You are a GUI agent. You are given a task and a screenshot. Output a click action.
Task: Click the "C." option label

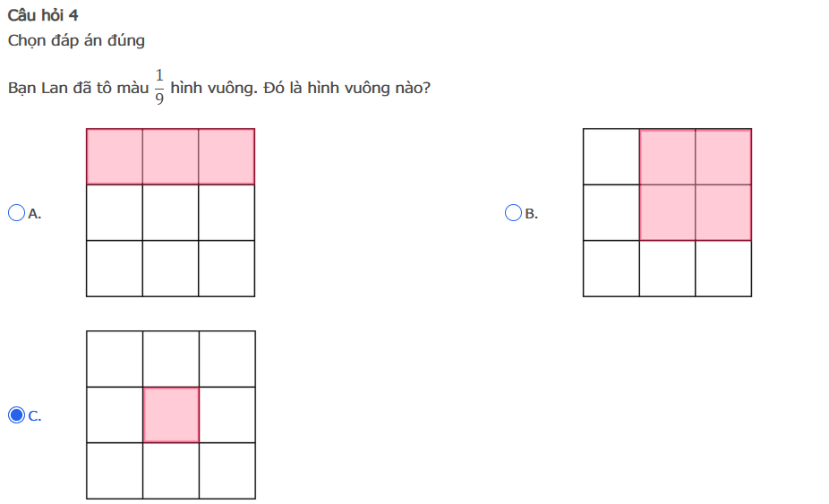pos(35,416)
